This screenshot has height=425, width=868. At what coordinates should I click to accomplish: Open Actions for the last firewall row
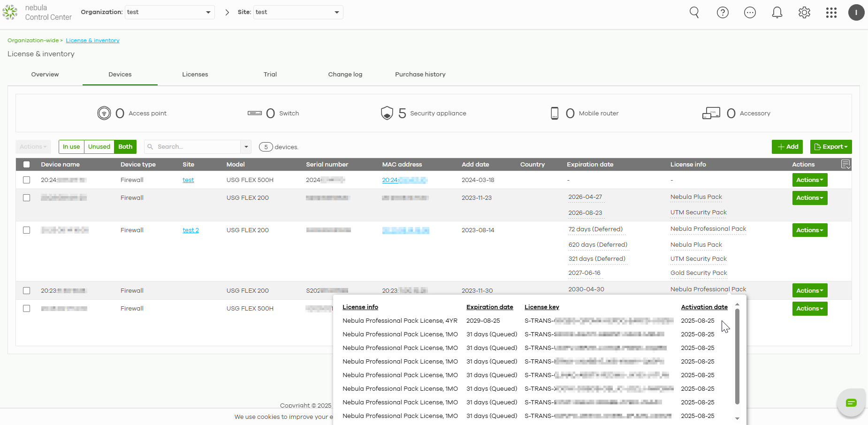(x=810, y=309)
